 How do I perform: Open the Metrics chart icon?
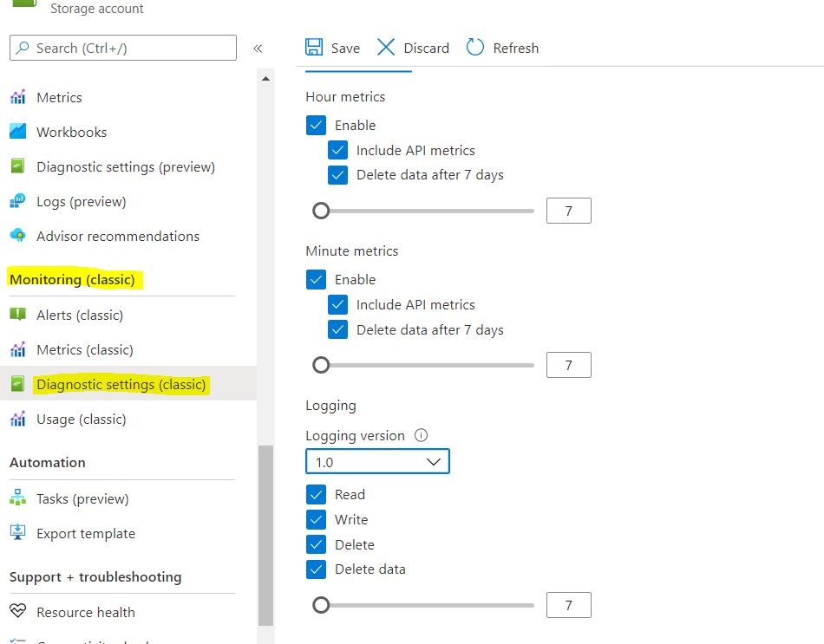pos(17,97)
